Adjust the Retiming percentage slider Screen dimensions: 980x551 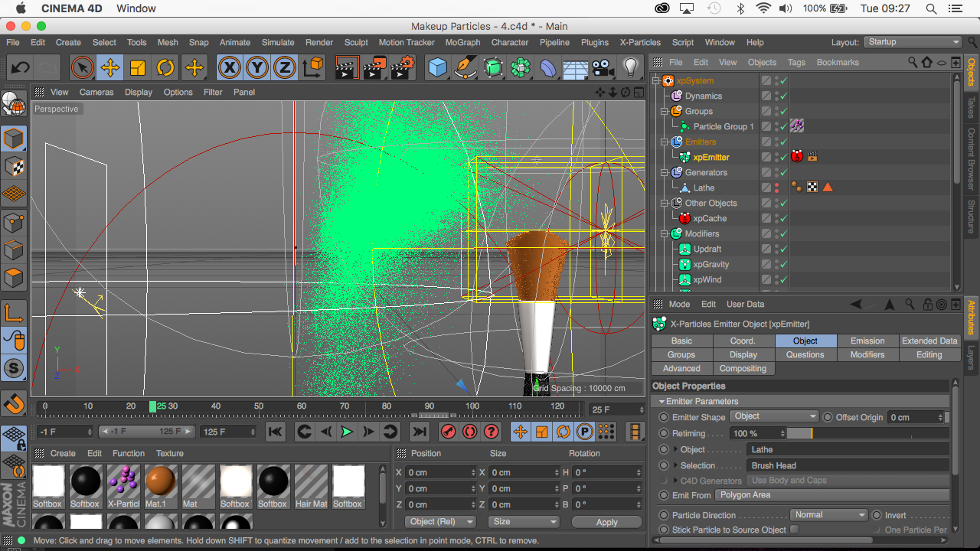(x=867, y=434)
